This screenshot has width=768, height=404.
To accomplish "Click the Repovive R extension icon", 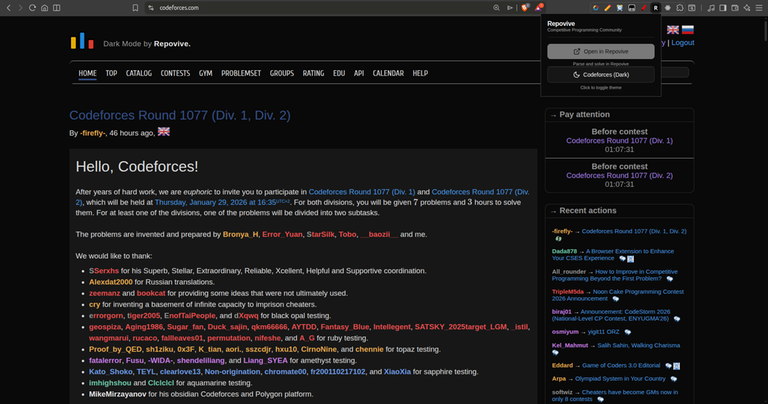I will [x=655, y=8].
